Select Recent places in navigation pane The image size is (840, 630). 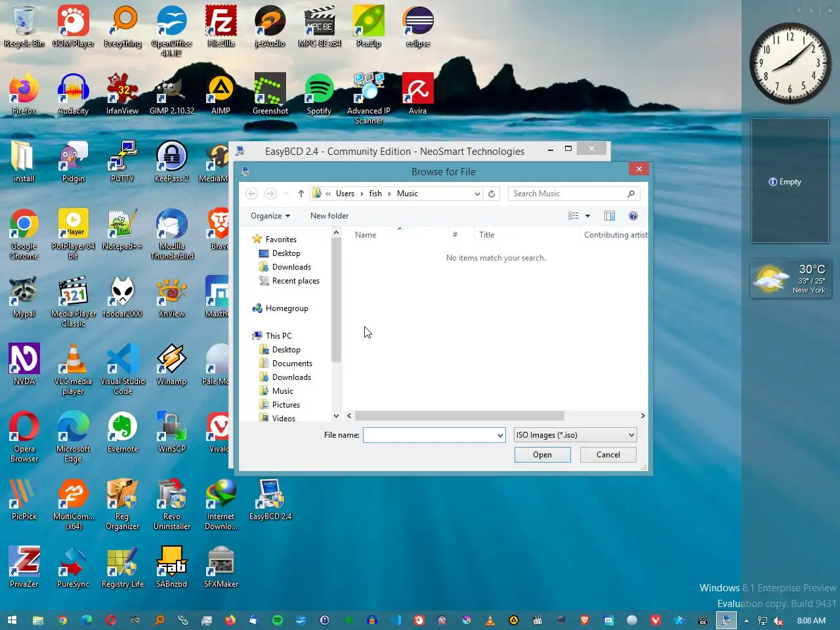(x=295, y=281)
